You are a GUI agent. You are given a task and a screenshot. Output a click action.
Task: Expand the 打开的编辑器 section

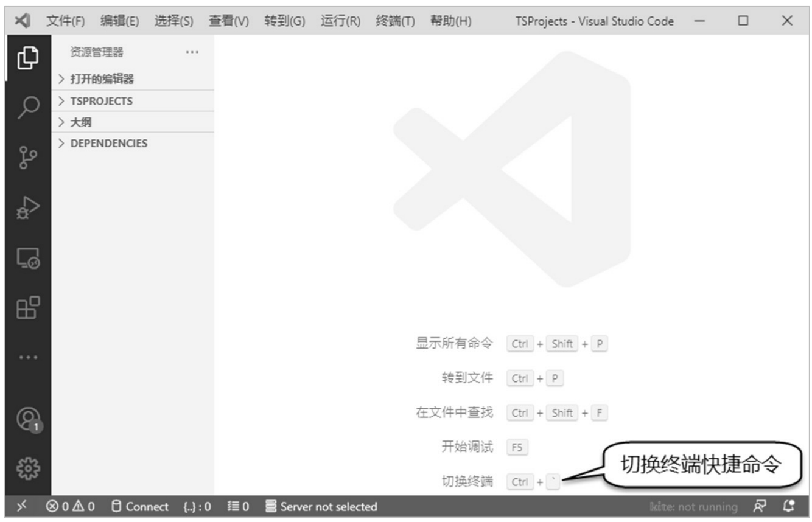[x=133, y=79]
